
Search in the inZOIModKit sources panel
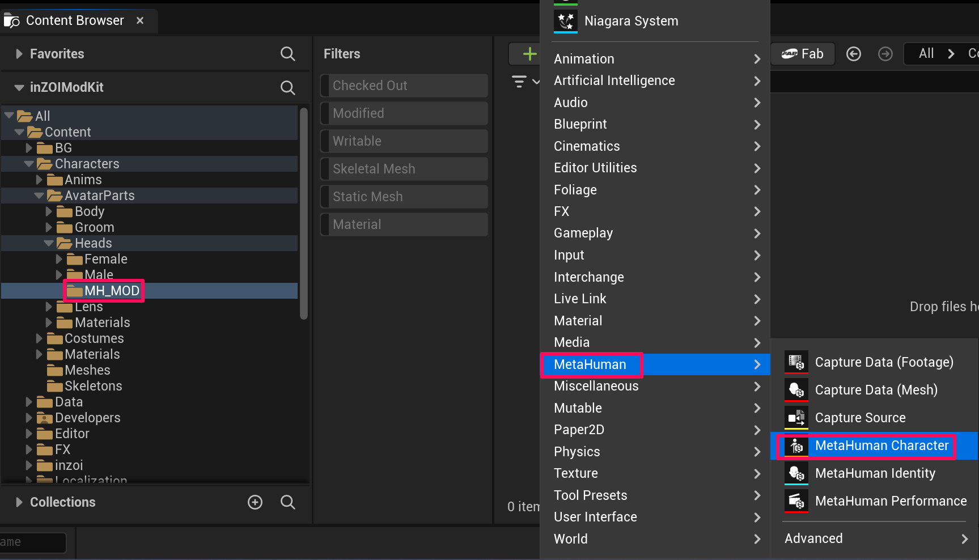pyautogui.click(x=287, y=87)
